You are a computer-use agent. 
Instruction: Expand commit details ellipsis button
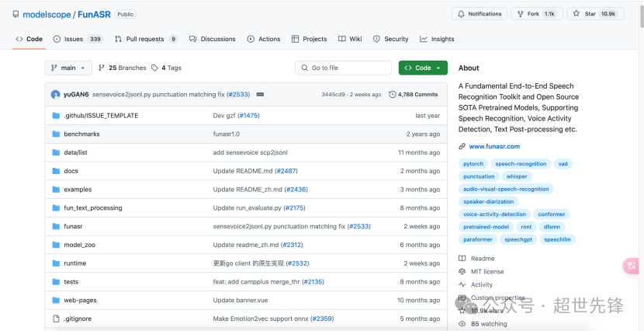pos(260,95)
